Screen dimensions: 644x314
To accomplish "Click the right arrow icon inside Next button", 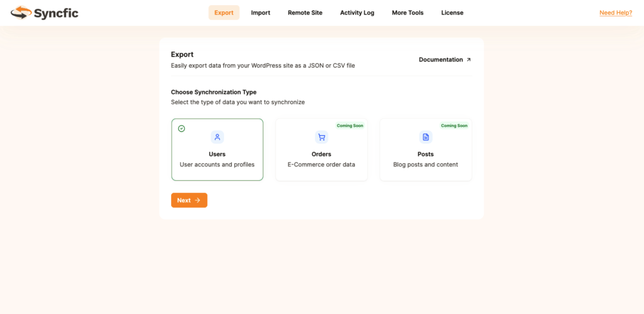I will [197, 200].
